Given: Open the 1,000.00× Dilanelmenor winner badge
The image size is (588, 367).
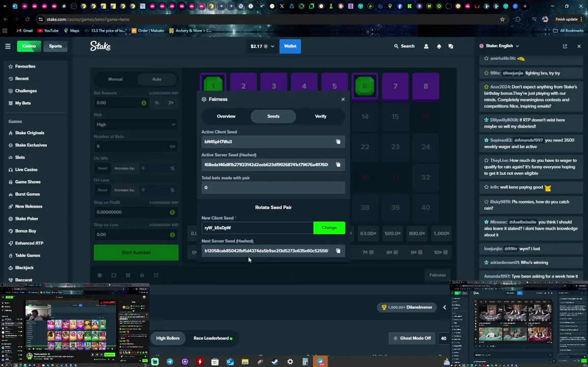Looking at the screenshot, I should [x=407, y=307].
